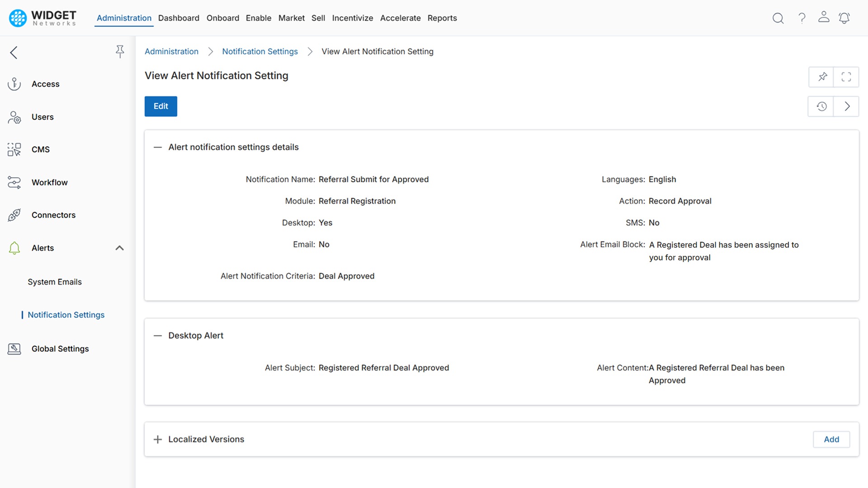Open the Users section in sidebar
Screen dimensions: 868x488
(x=14, y=117)
